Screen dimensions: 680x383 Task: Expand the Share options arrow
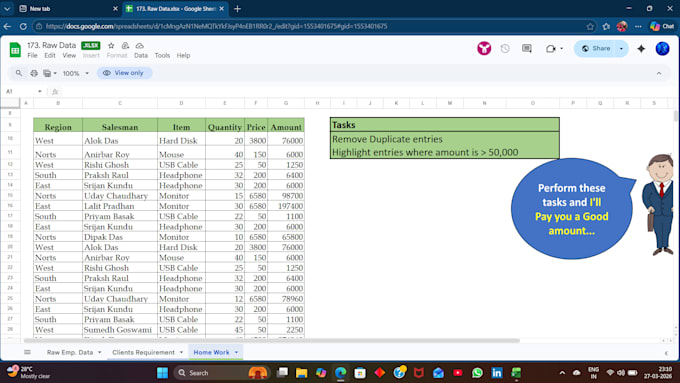621,49
